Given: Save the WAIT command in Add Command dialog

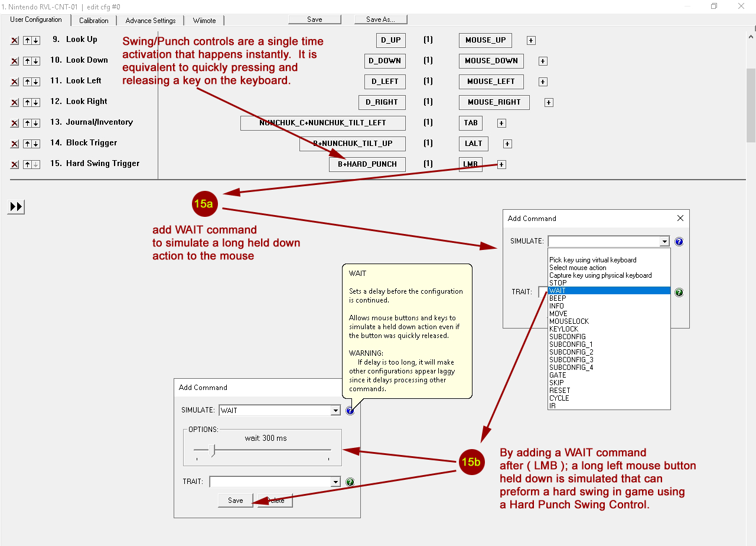Looking at the screenshot, I should tap(235, 500).
